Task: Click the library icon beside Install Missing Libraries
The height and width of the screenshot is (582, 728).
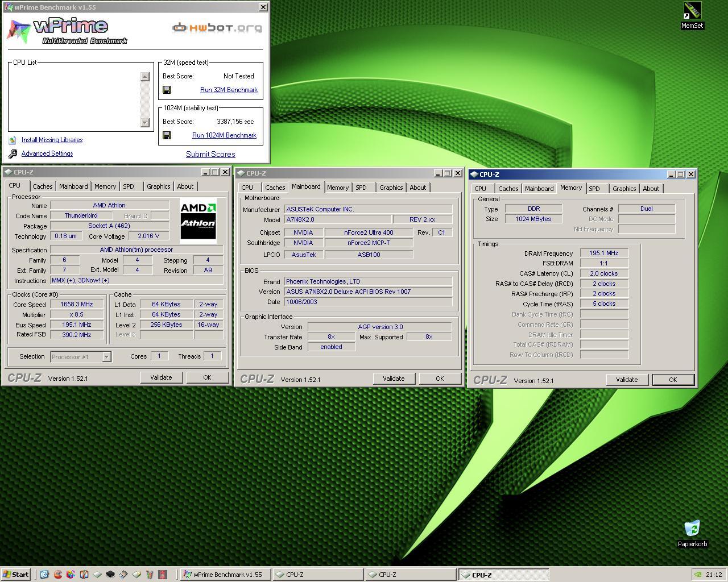Action: point(13,140)
